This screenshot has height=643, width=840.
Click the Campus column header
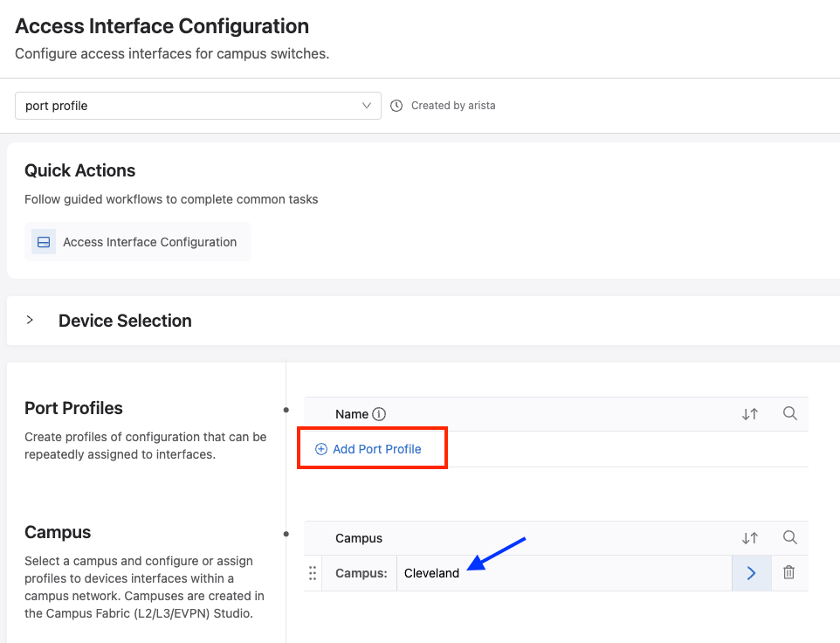(359, 538)
